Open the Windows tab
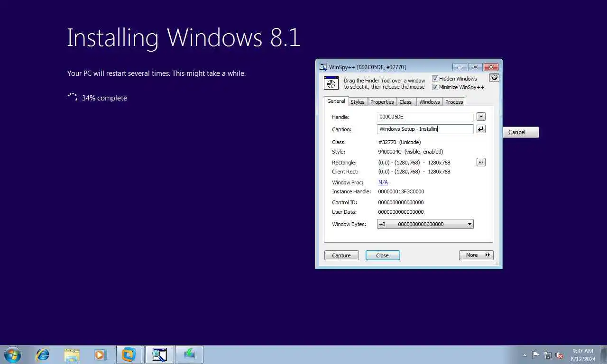The width and height of the screenshot is (607, 364). pyautogui.click(x=430, y=102)
